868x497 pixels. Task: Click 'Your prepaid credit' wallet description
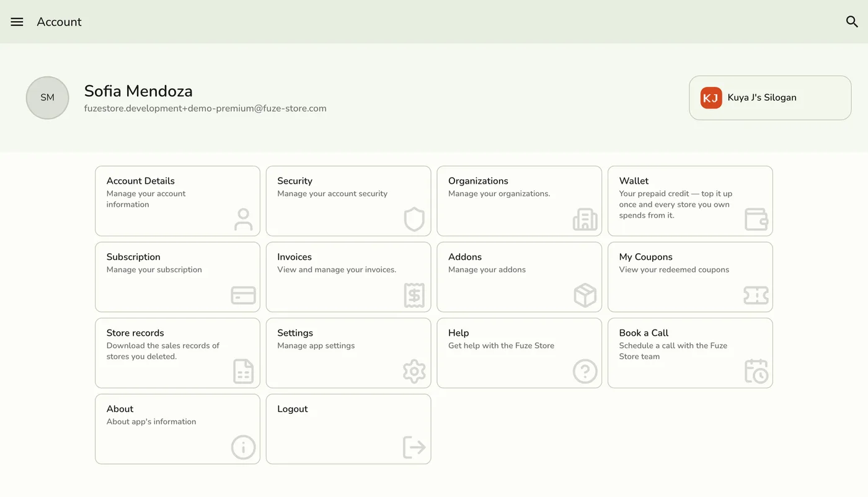point(676,204)
